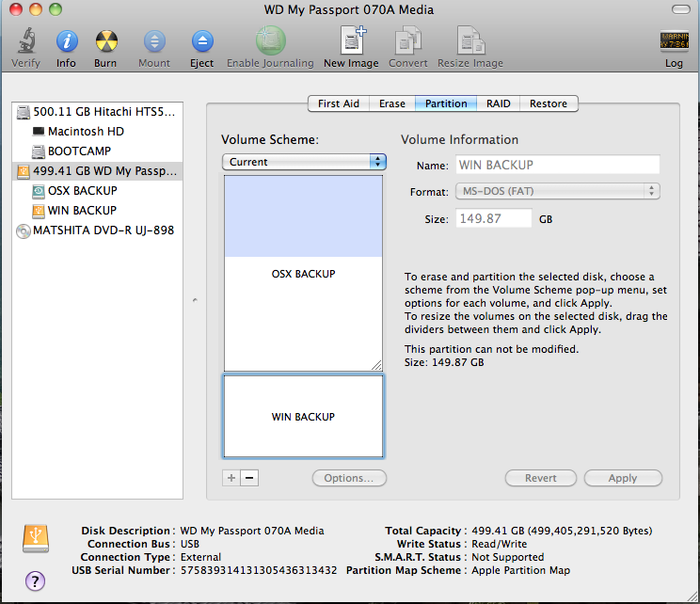Select OSX BACKUP in the sidebar

(97, 191)
